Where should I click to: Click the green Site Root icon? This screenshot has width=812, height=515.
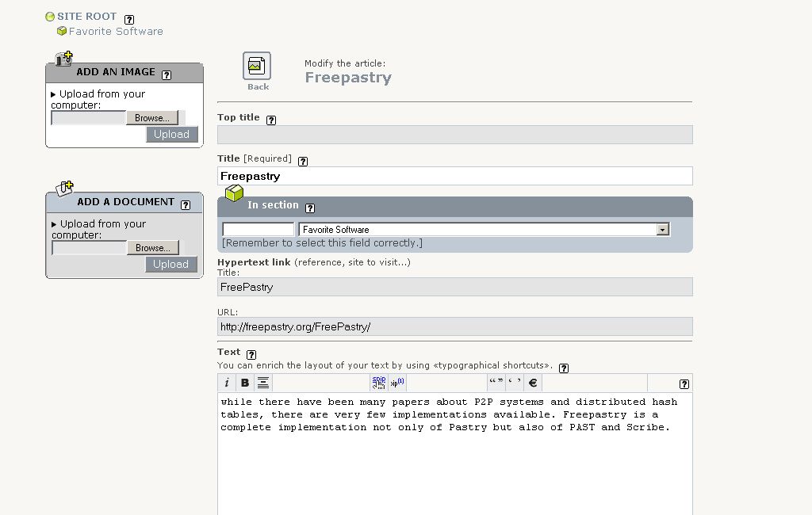pos(50,17)
